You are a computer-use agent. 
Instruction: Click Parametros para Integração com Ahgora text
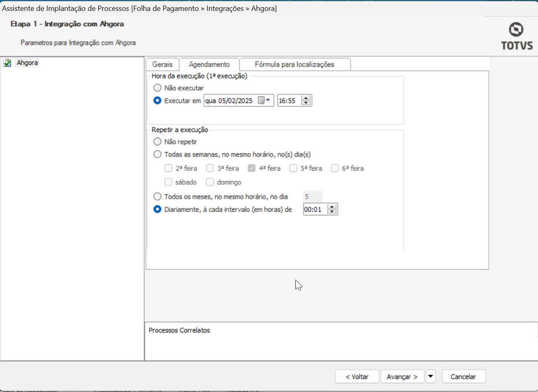tap(78, 43)
